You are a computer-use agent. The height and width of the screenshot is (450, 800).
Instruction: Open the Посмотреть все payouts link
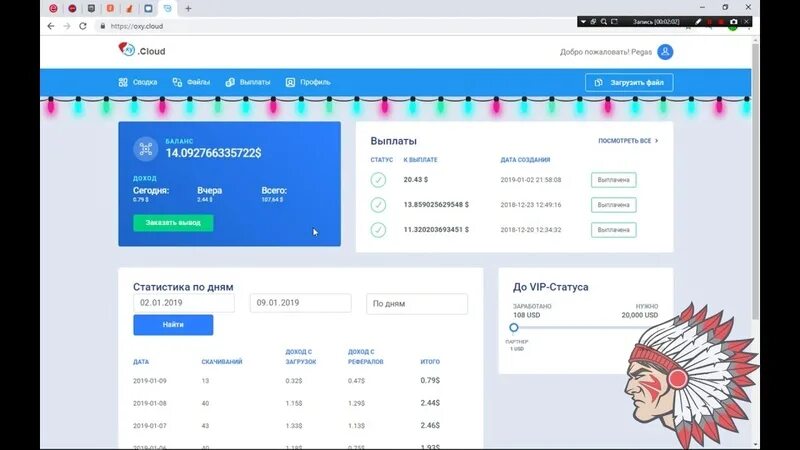pyautogui.click(x=628, y=141)
